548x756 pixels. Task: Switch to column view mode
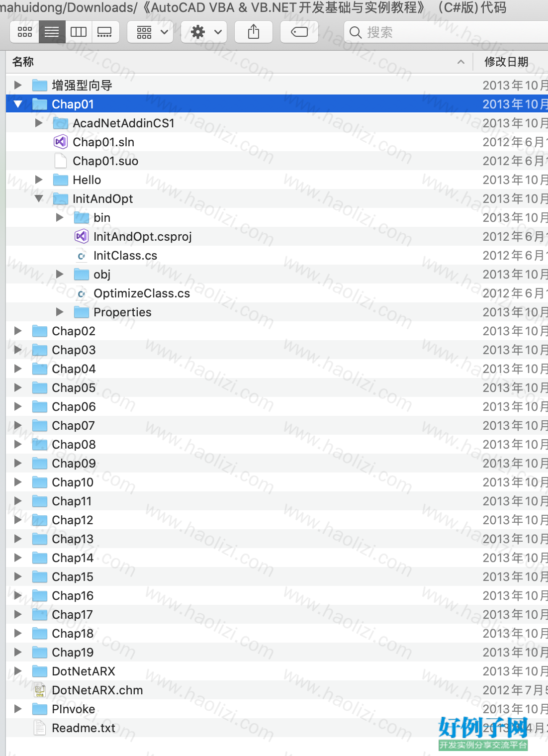pyautogui.click(x=79, y=32)
